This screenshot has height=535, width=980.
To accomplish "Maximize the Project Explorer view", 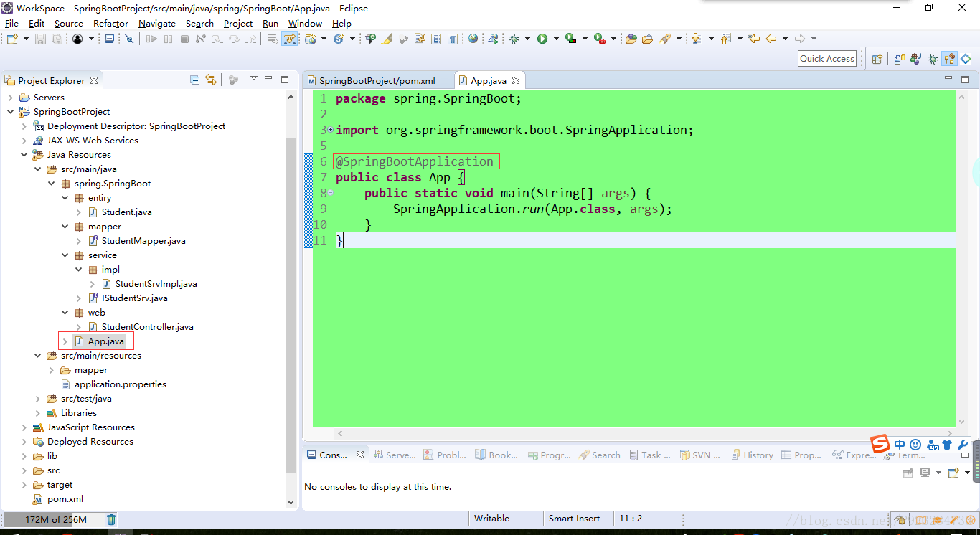I will [x=285, y=79].
